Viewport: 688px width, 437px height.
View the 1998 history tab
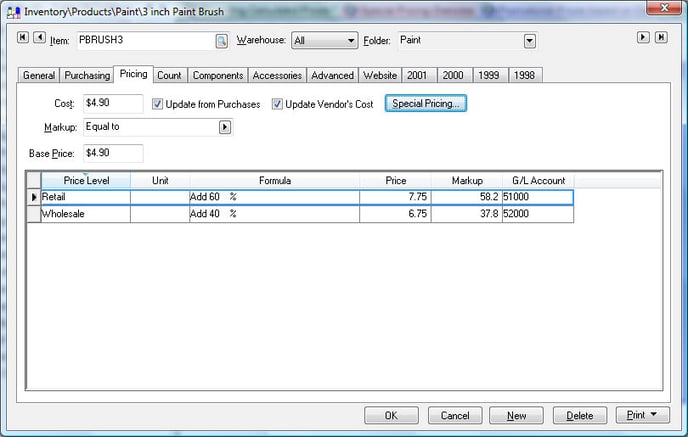coord(524,75)
